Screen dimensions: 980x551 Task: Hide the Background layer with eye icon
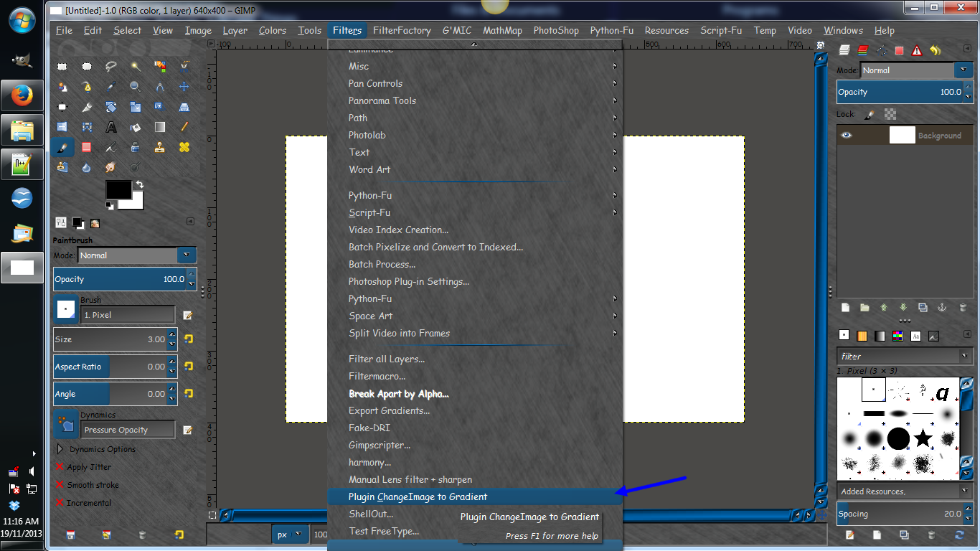[x=847, y=135]
